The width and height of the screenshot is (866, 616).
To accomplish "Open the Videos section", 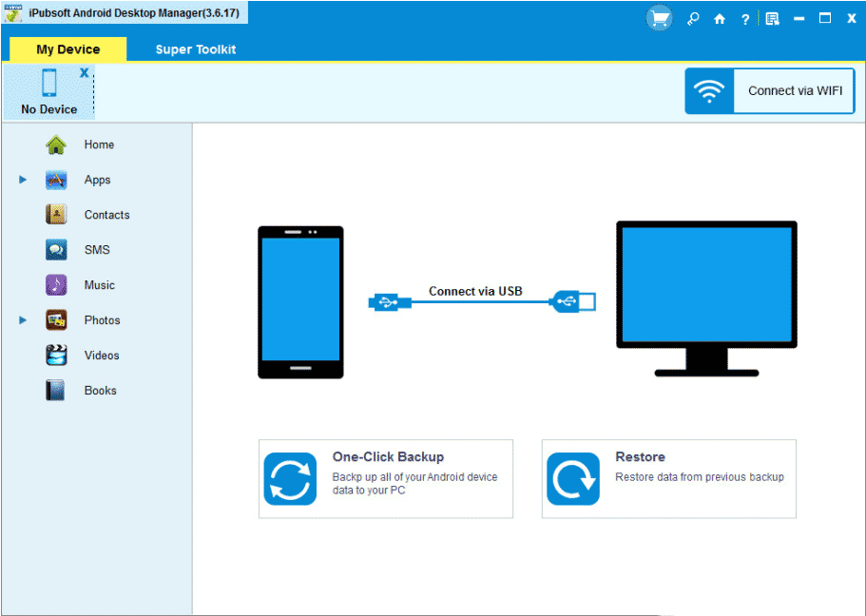I will 101,355.
